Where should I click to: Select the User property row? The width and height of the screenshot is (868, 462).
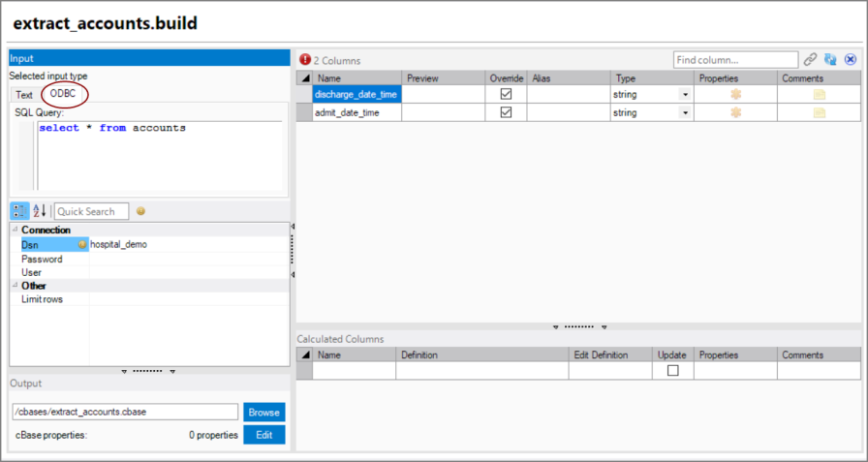coord(149,272)
